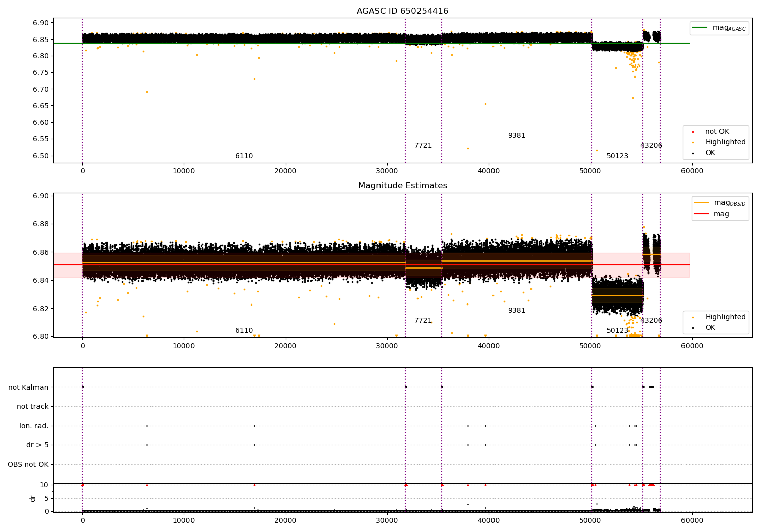Click the 6.70 y-axis tick label

(x=42, y=90)
